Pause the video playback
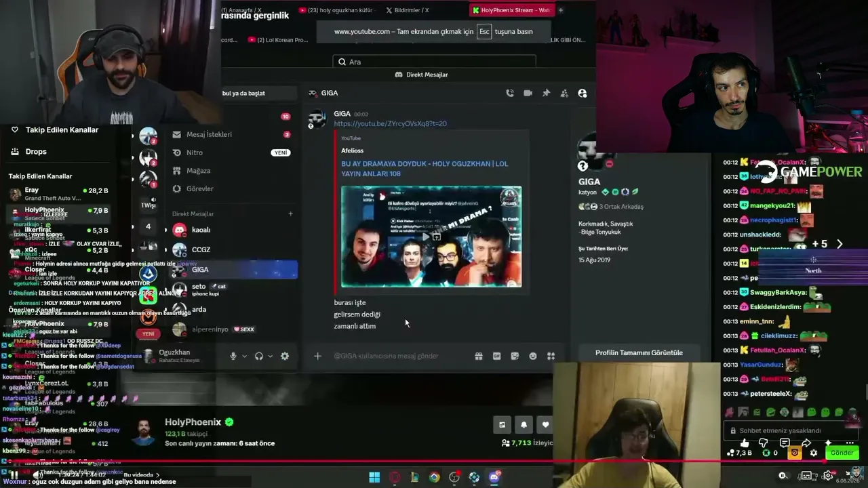This screenshot has width=868, height=488. tap(14, 474)
